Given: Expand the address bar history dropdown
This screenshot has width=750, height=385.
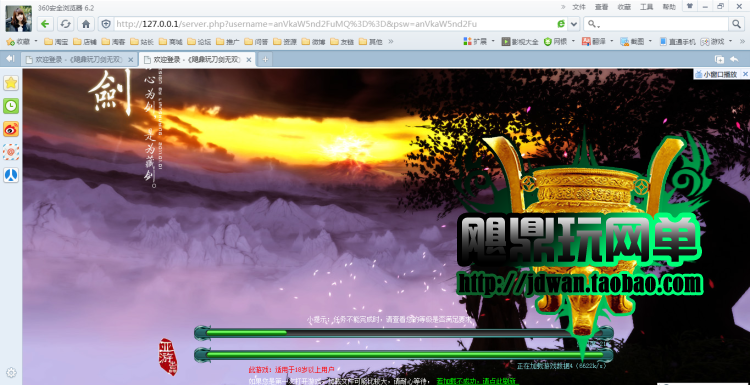Looking at the screenshot, I should (574, 24).
